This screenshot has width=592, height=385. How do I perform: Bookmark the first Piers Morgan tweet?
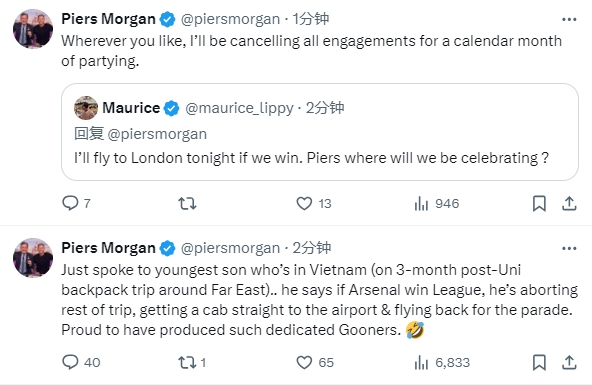539,204
